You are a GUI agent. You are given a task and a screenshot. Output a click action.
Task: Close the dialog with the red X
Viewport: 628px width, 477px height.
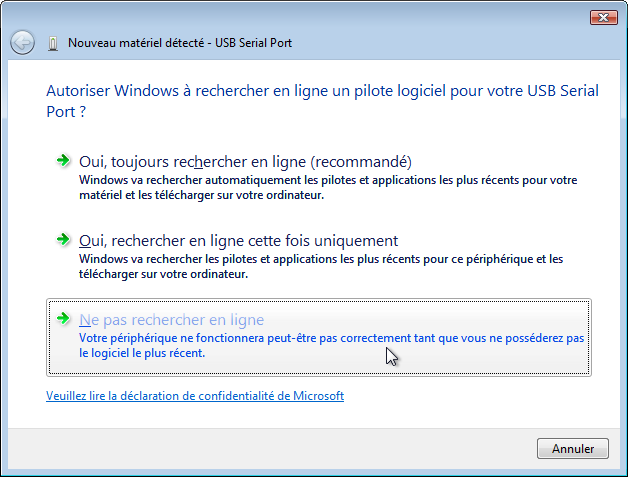click(x=604, y=17)
